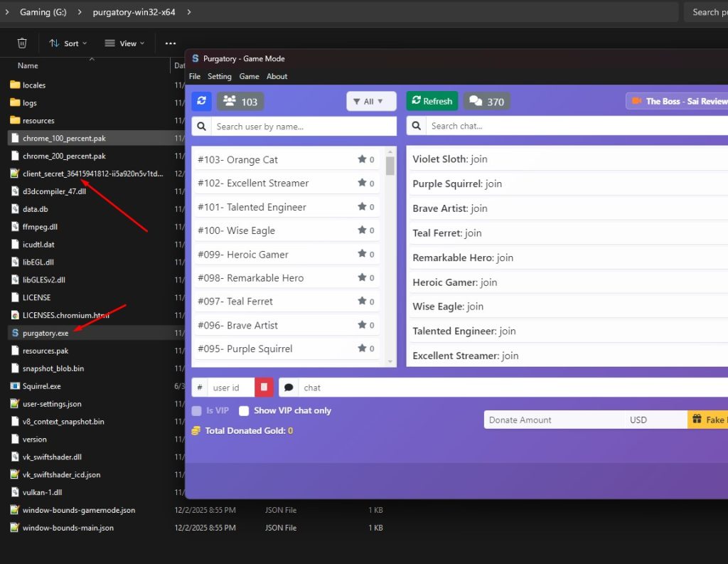Open the Setting menu

(219, 76)
